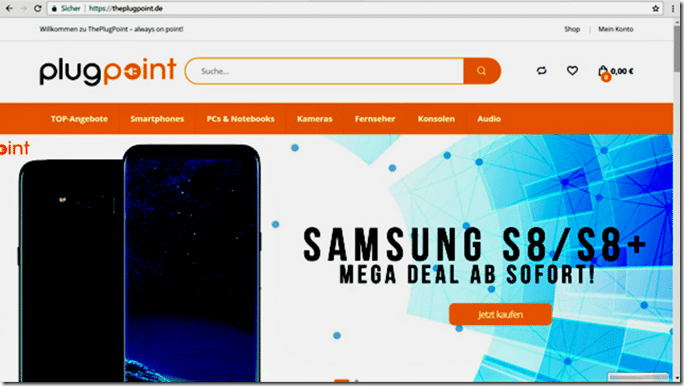Click the 0,00 € cart total
684x386 pixels.
pos(622,71)
